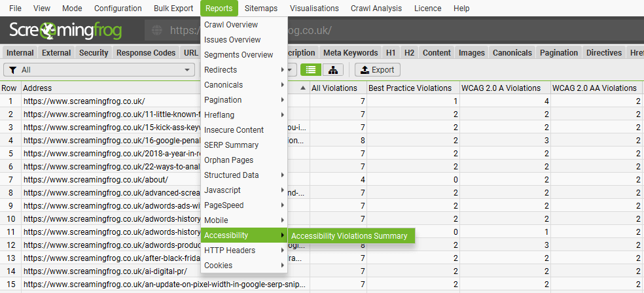This screenshot has height=293, width=644.
Task: Switch to the Security tab
Action: [x=94, y=52]
